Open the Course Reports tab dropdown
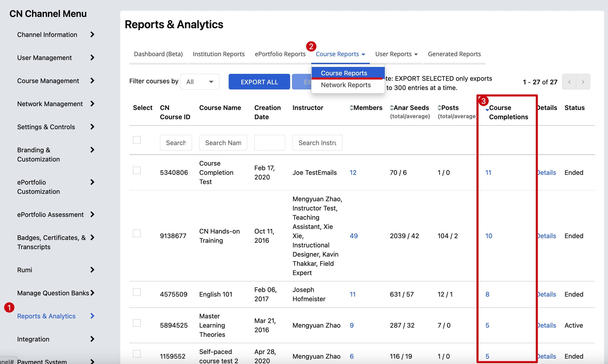Image resolution: width=608 pixels, height=364 pixels. [340, 54]
